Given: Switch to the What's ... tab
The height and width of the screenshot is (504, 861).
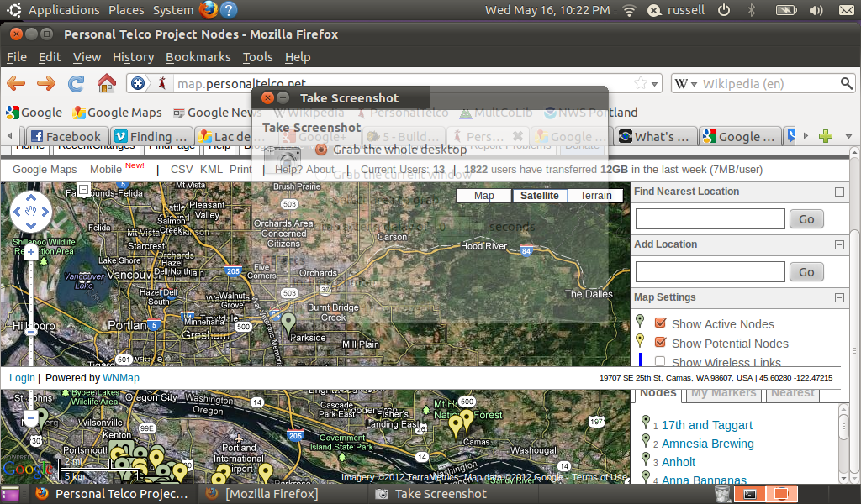Looking at the screenshot, I should (x=655, y=136).
